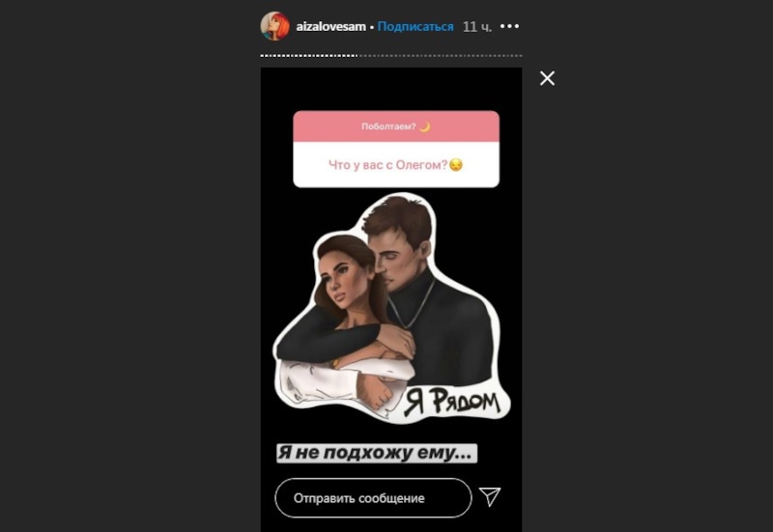Tap the question text Что у вас с Олегом?
Image resolution: width=773 pixels, height=532 pixels.
[387, 165]
